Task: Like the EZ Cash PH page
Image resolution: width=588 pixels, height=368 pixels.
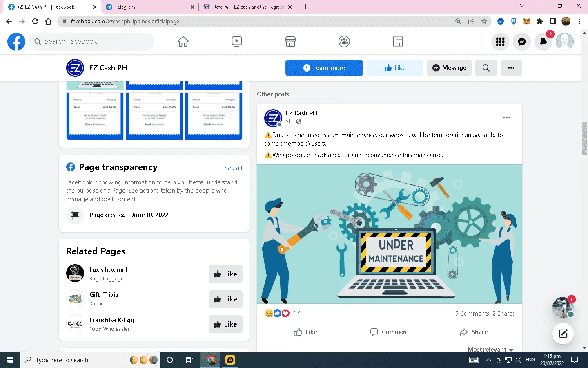Action: [x=395, y=68]
